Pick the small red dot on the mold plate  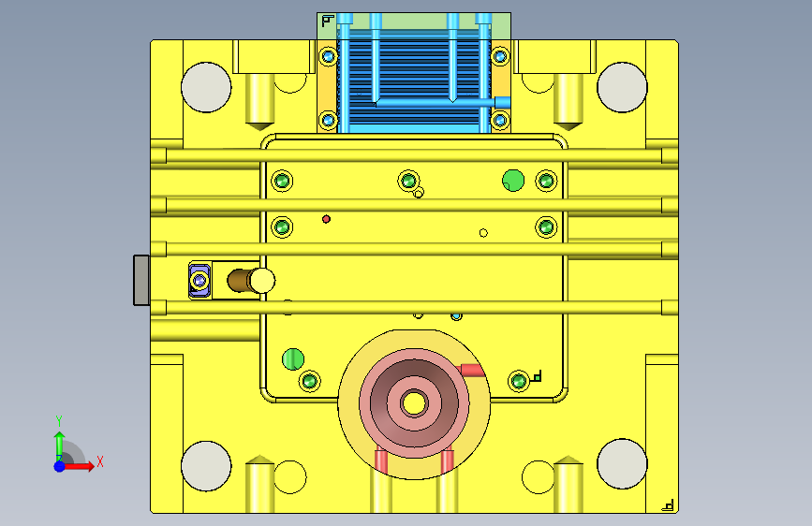pyautogui.click(x=326, y=220)
